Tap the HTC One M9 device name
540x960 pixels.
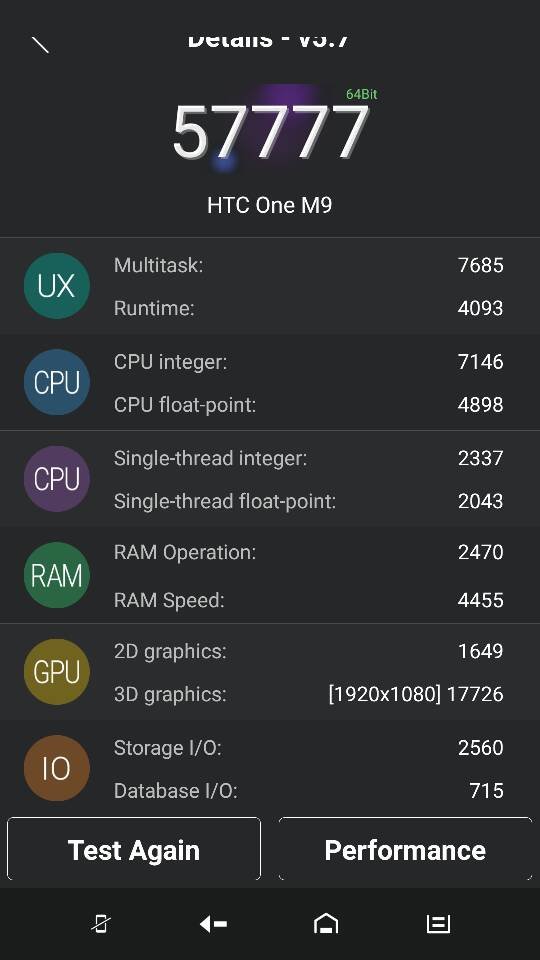pyautogui.click(x=269, y=205)
